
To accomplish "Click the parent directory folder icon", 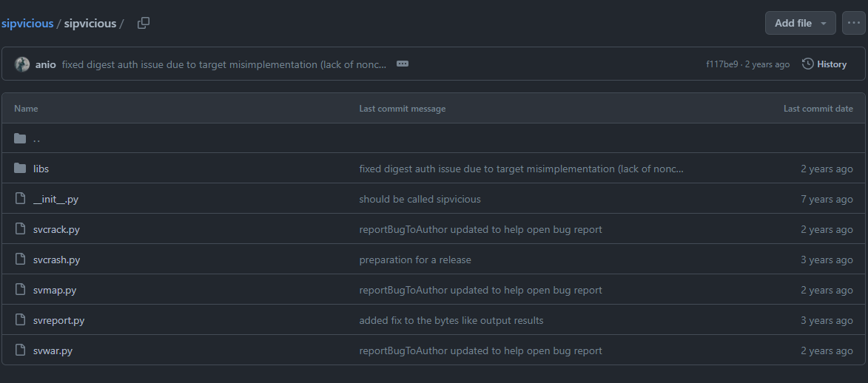I will tap(20, 138).
